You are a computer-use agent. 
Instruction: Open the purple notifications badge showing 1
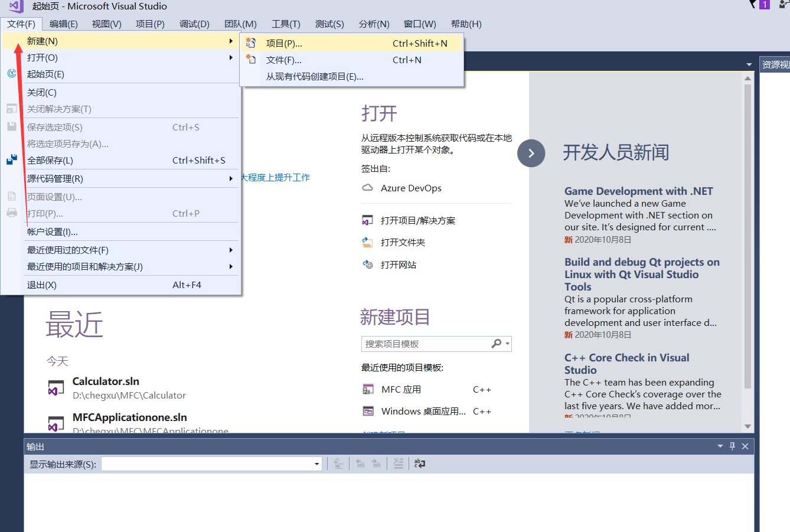tap(765, 5)
